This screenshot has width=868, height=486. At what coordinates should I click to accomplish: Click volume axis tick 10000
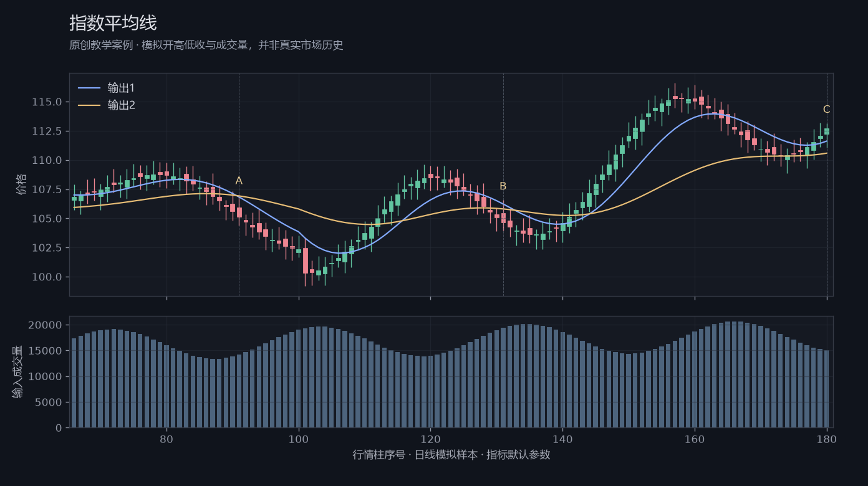[x=46, y=376]
